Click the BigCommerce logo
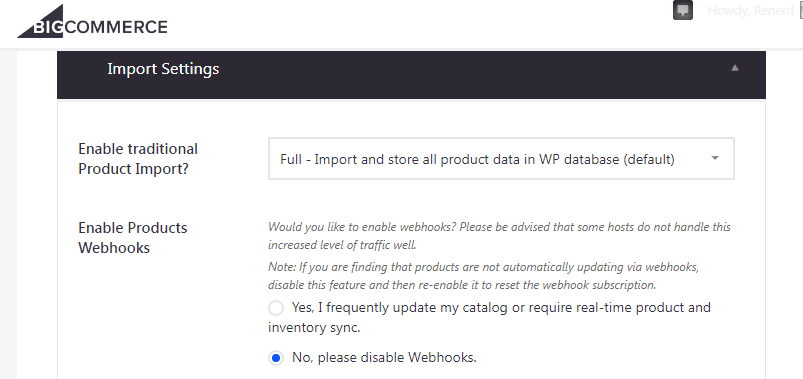The width and height of the screenshot is (803, 379). pyautogui.click(x=92, y=22)
